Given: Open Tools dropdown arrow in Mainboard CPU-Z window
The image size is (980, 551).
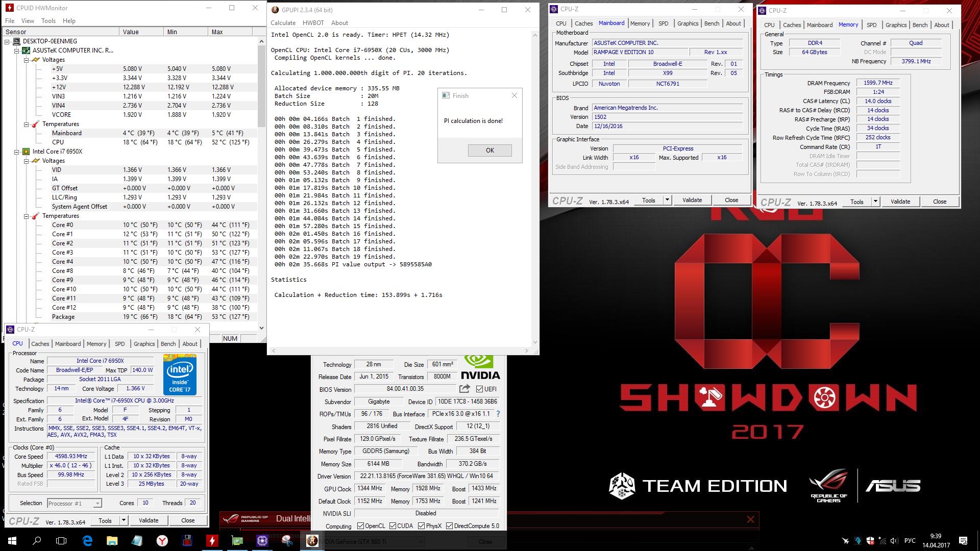Looking at the screenshot, I should pos(667,200).
